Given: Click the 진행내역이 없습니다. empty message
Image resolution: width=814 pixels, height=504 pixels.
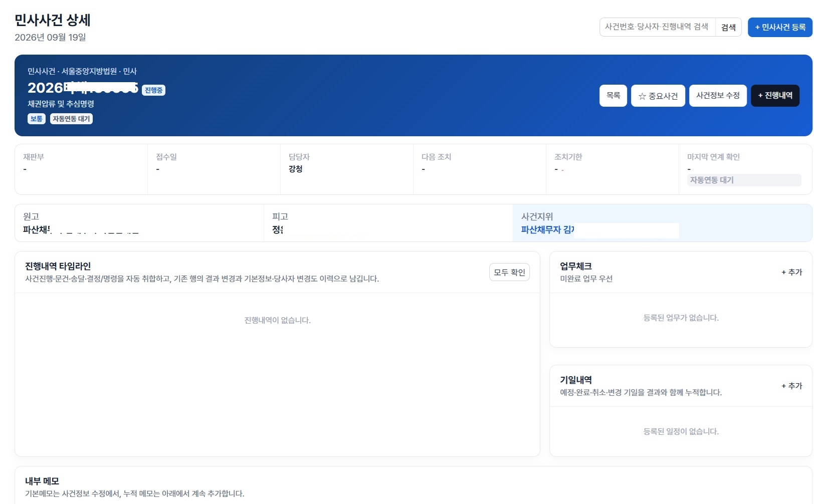Looking at the screenshot, I should pos(278,320).
